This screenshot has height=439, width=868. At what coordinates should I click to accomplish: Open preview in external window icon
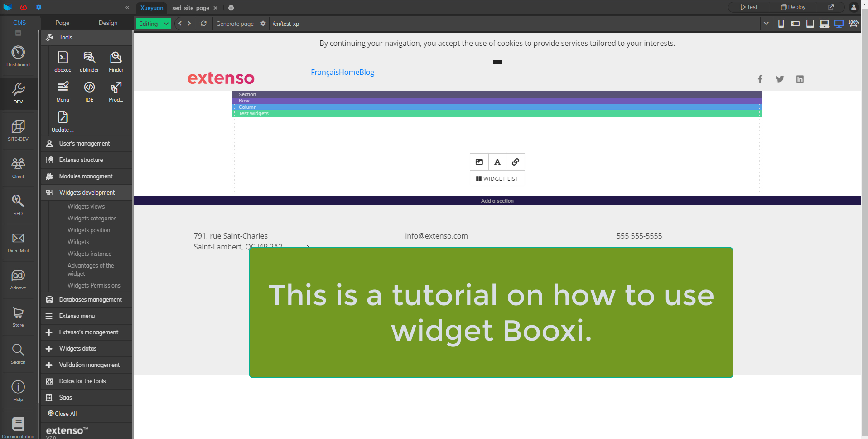click(831, 7)
